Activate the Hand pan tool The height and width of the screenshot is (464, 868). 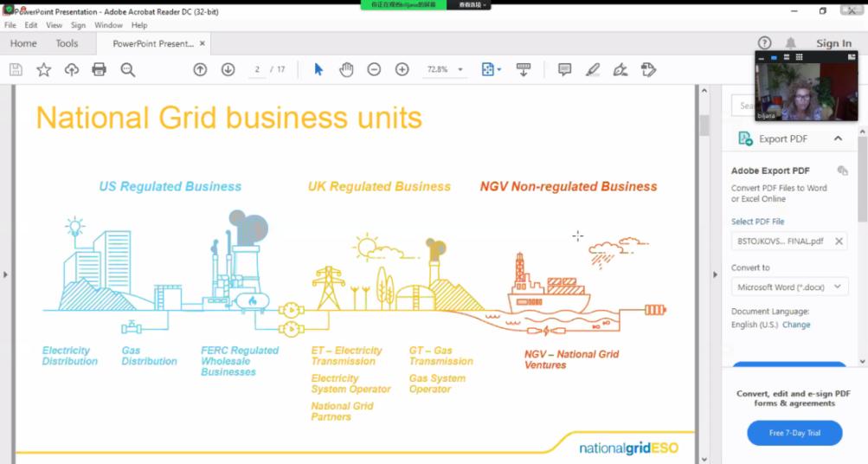point(346,69)
